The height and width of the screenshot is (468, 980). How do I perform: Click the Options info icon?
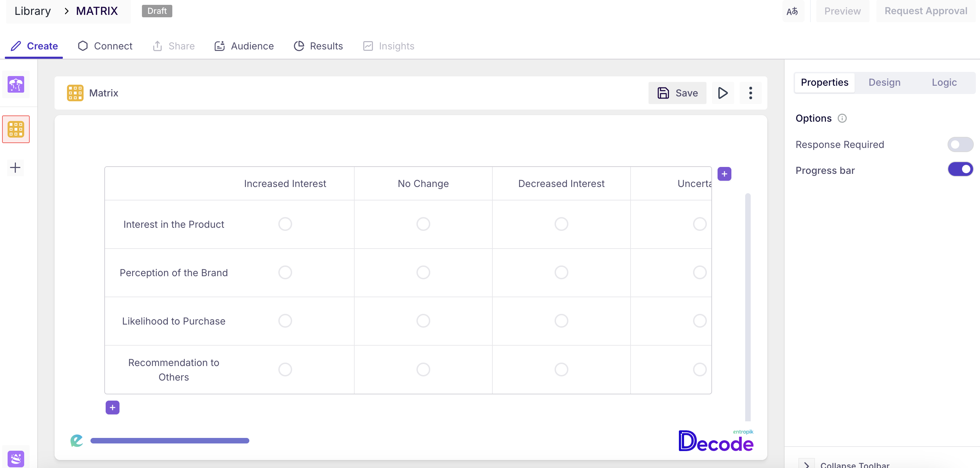(842, 119)
